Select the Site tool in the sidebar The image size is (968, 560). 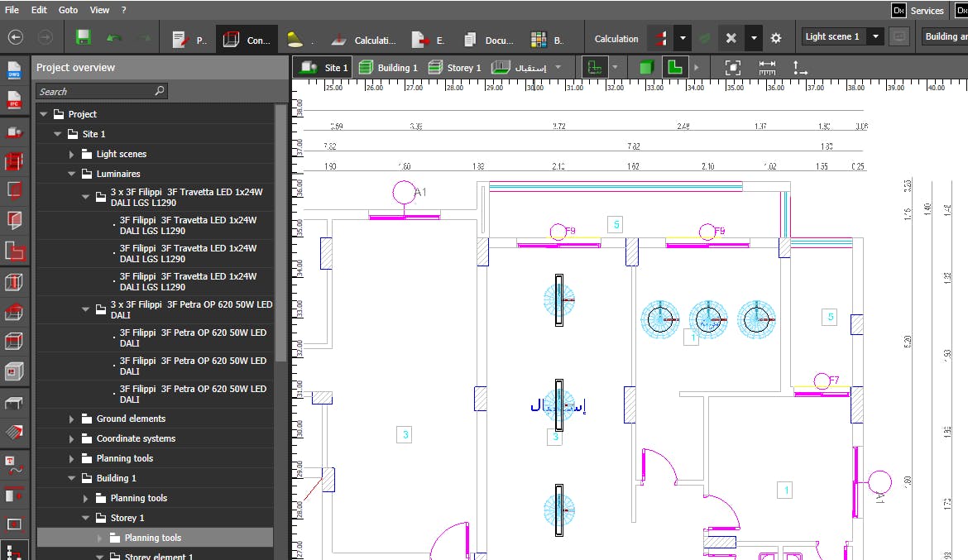click(13, 132)
